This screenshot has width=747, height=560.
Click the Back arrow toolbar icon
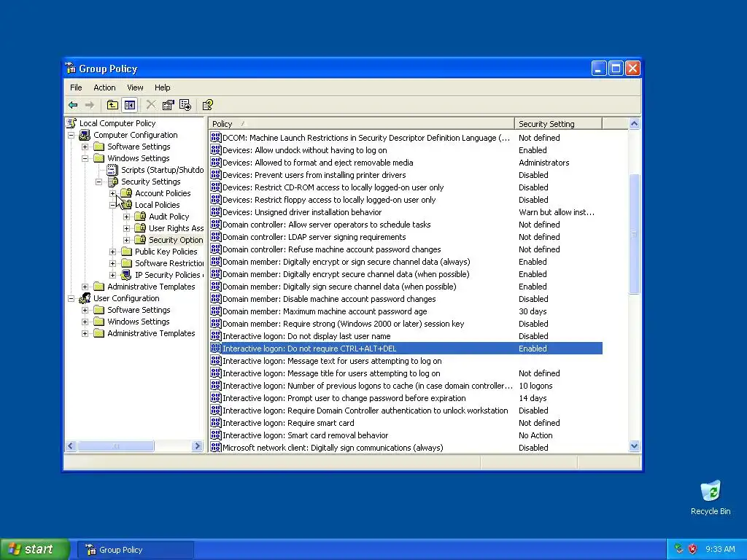[73, 105]
